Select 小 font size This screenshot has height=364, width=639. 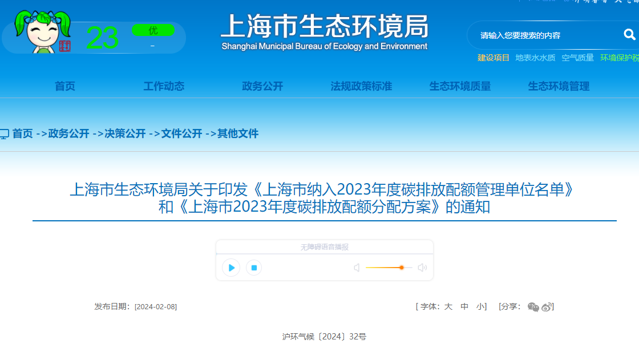pyautogui.click(x=479, y=306)
